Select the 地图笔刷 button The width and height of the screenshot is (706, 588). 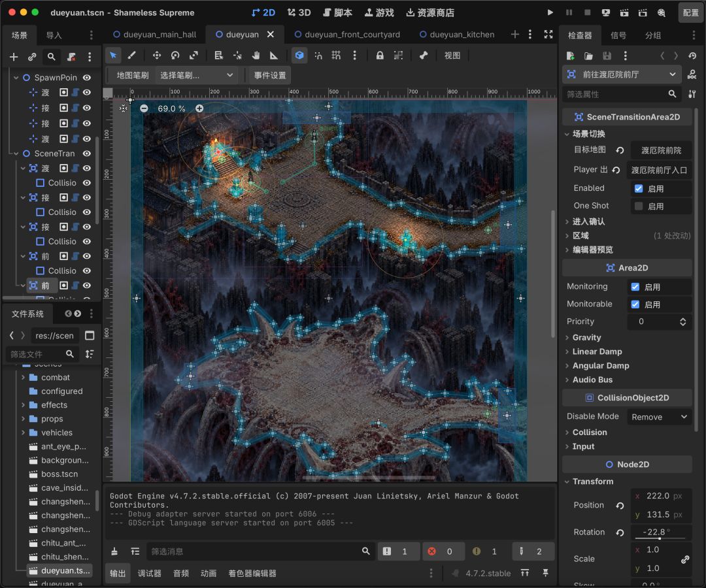[x=132, y=75]
